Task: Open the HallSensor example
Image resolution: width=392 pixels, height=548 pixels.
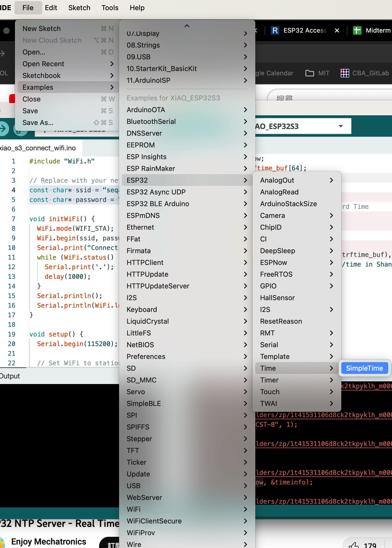Action: coord(277,298)
